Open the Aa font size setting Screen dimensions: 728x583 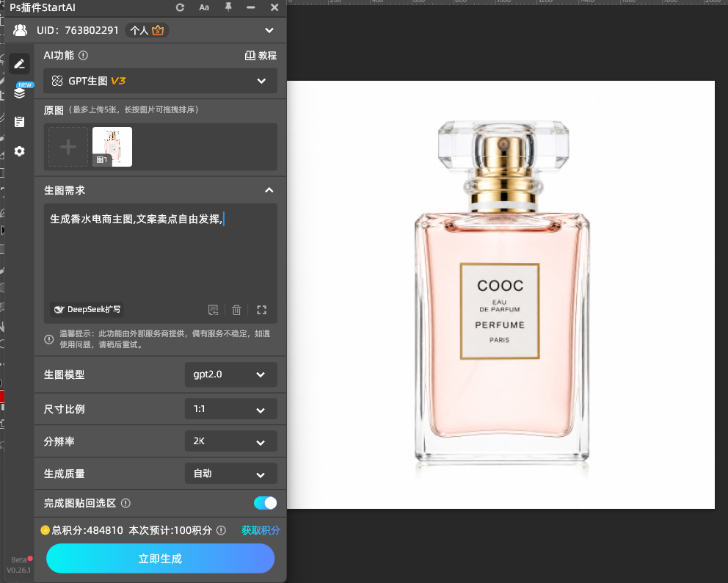(x=204, y=7)
